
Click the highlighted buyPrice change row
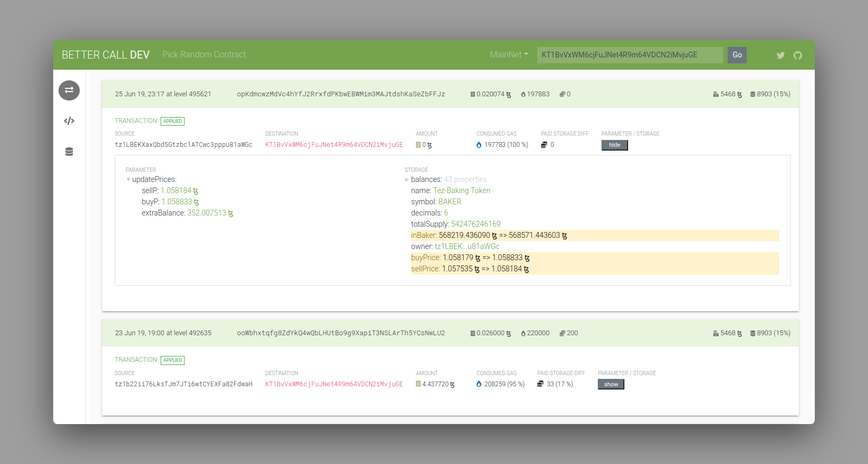(x=595, y=258)
